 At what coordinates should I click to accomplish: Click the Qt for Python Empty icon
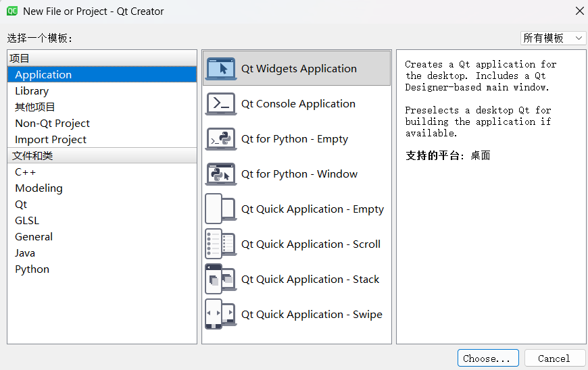pyautogui.click(x=221, y=139)
